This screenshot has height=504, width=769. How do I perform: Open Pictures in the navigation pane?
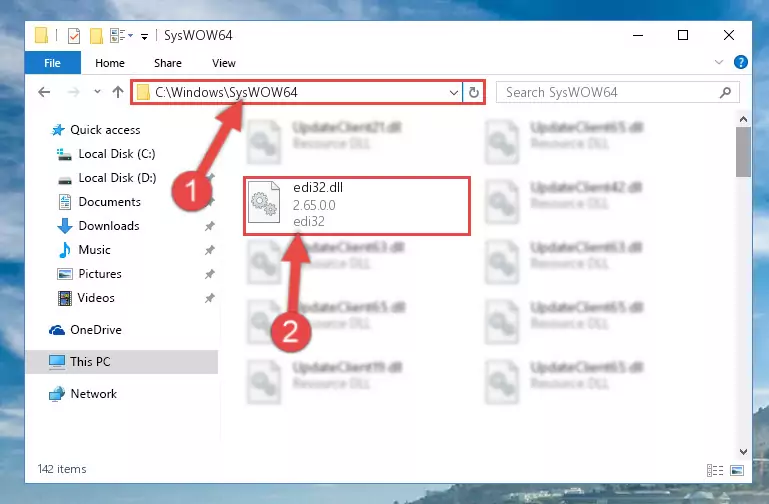coord(100,274)
